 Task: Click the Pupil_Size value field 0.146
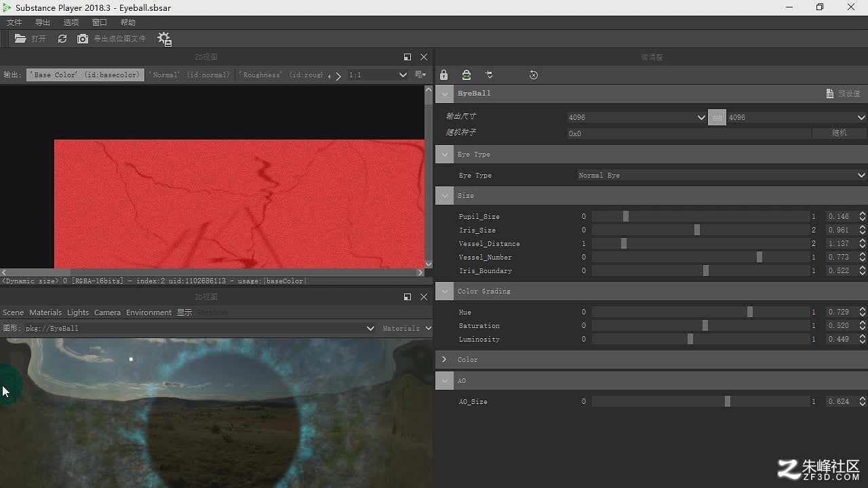(841, 217)
